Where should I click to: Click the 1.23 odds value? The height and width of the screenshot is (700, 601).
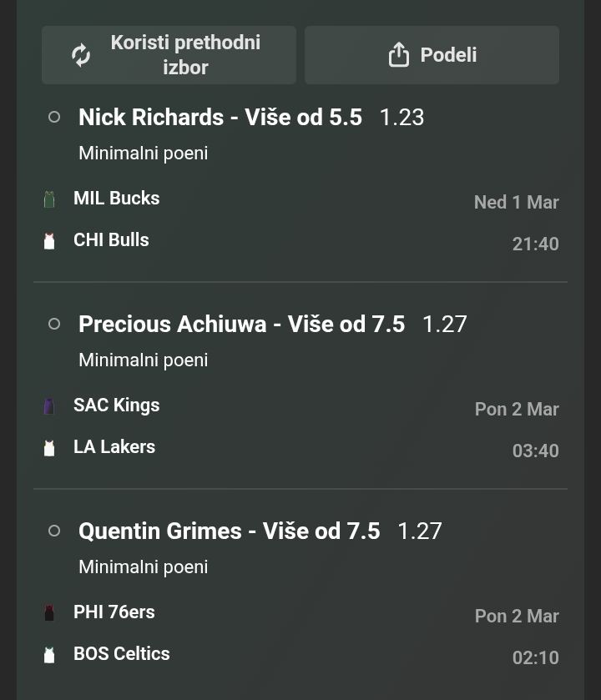(x=402, y=118)
